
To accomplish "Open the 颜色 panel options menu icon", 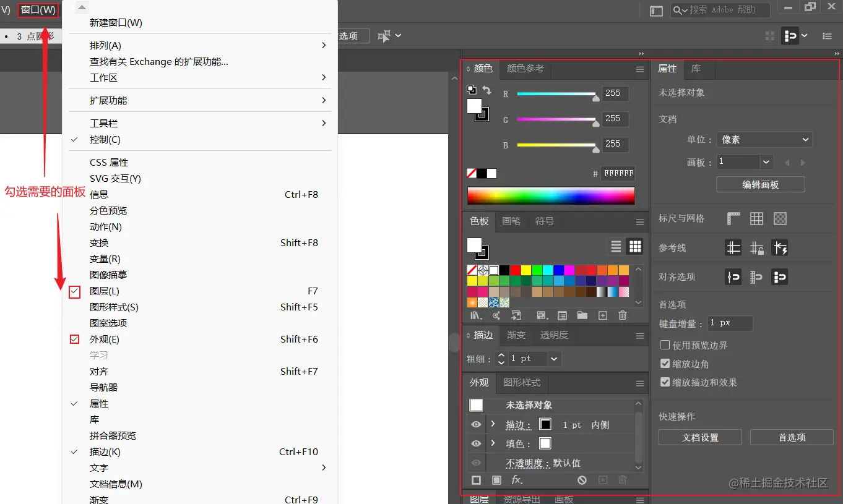I will (640, 69).
